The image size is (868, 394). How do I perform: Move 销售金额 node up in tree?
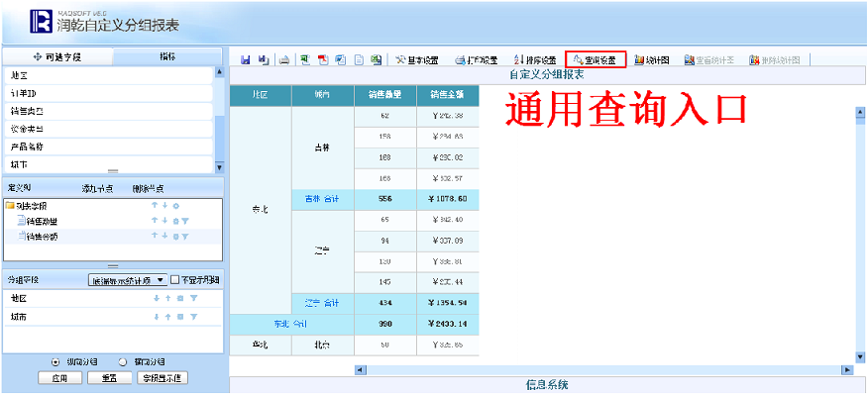click(155, 237)
